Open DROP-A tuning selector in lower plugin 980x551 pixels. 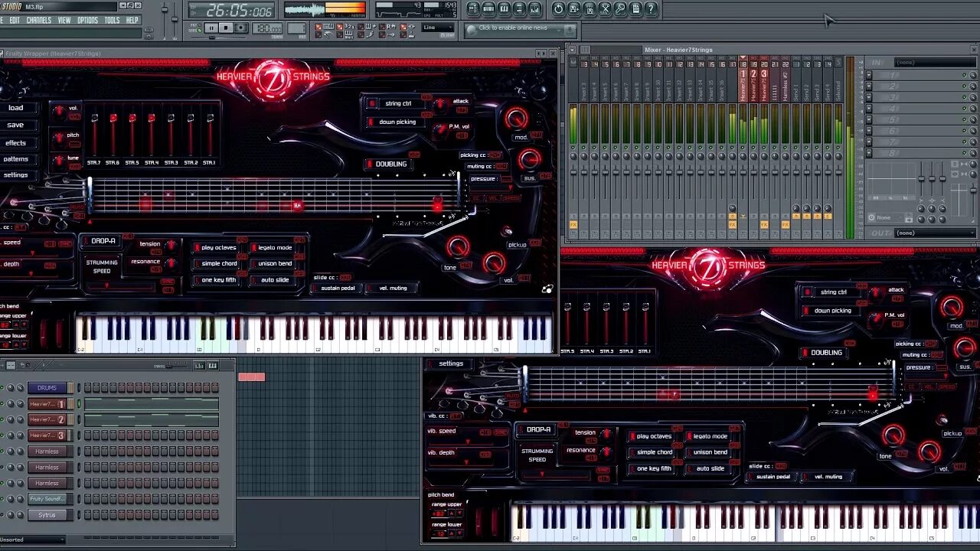pyautogui.click(x=535, y=429)
